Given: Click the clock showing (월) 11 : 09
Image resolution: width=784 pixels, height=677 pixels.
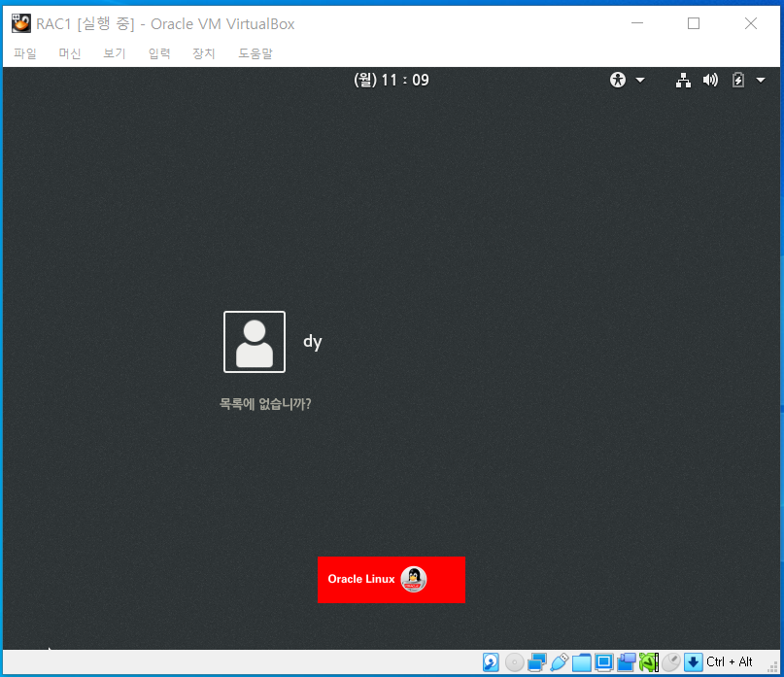Looking at the screenshot, I should 392,80.
